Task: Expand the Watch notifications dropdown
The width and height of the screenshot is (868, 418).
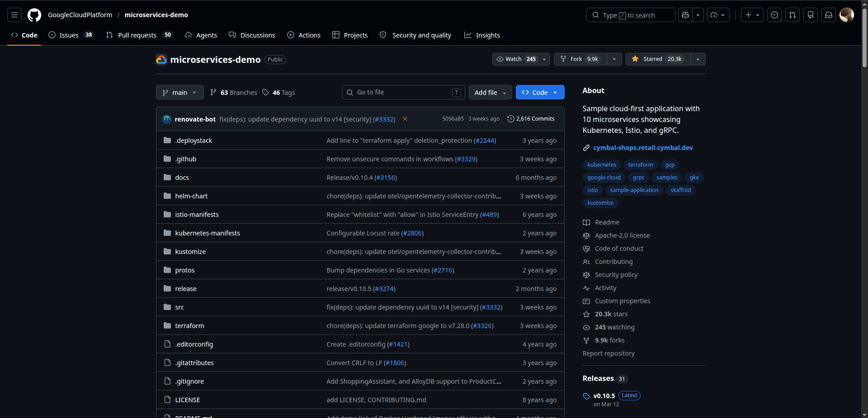Action: pos(521,59)
